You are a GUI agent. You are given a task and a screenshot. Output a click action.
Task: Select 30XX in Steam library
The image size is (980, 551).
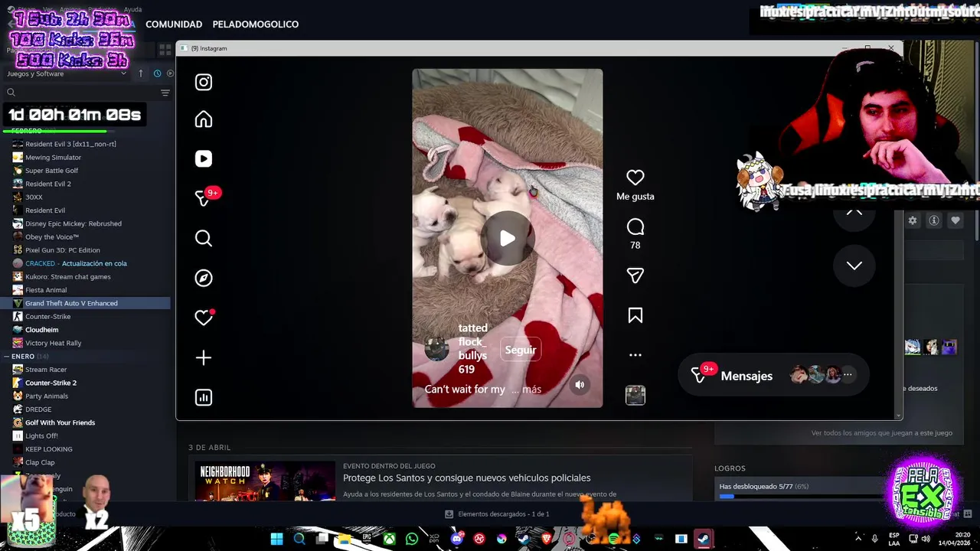click(x=34, y=197)
